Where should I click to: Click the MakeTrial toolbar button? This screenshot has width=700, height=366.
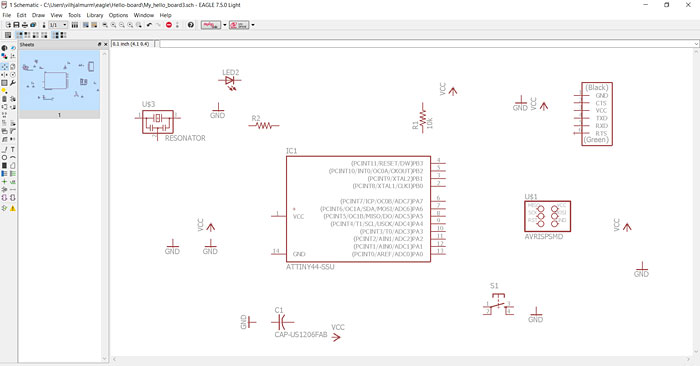[x=211, y=25]
